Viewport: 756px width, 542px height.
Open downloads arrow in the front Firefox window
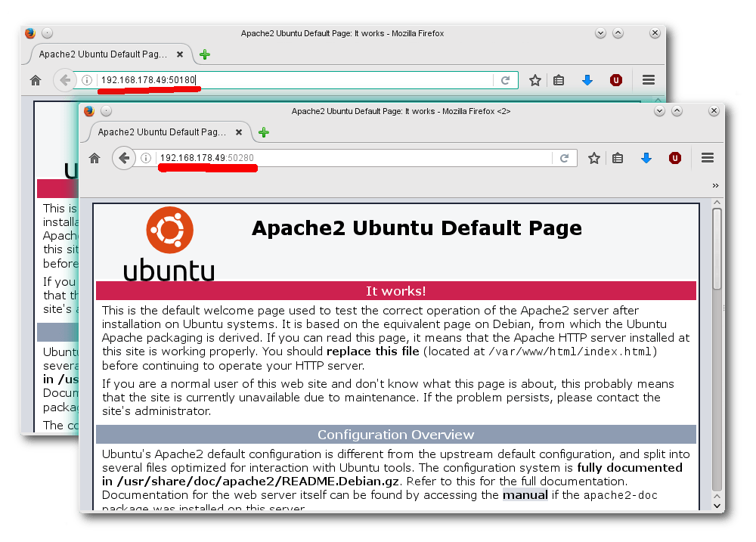[x=646, y=158]
